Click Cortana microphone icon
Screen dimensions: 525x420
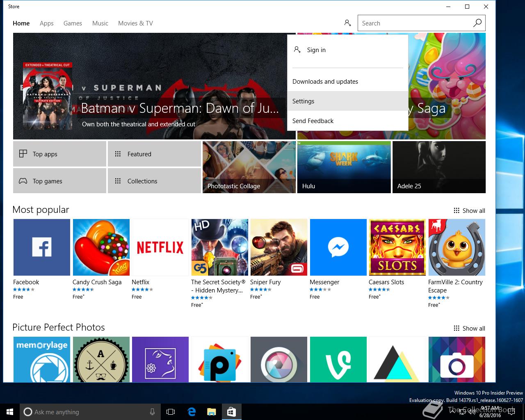153,412
